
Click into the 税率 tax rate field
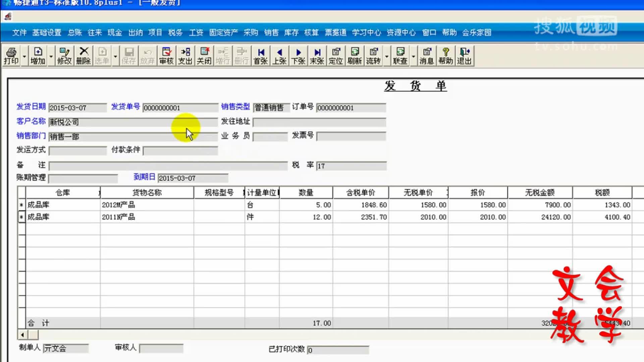(351, 165)
